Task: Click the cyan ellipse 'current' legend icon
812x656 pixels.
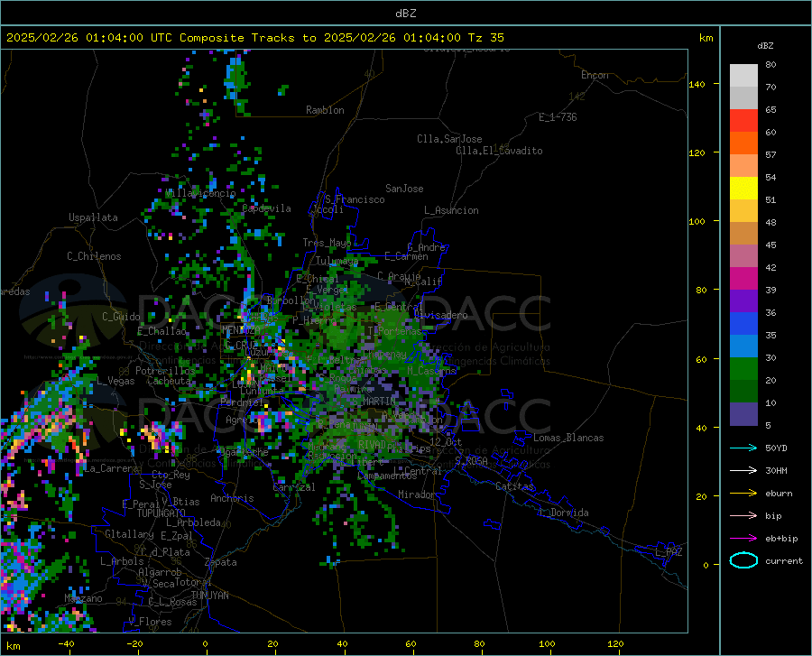Action: (743, 560)
